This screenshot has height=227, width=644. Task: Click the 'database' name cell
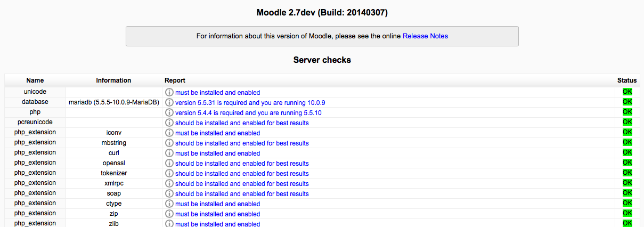(35, 102)
